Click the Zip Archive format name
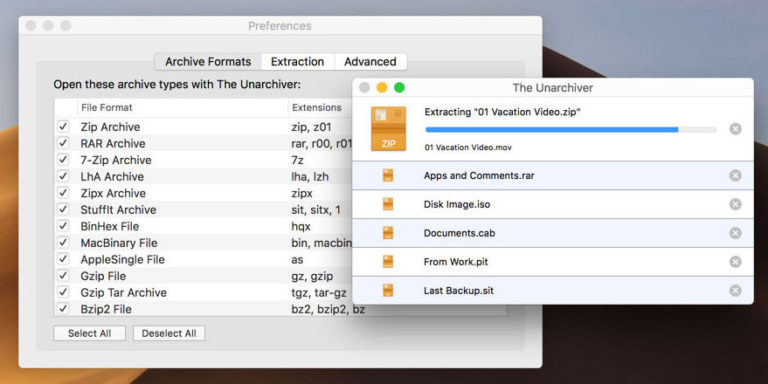 [110, 127]
